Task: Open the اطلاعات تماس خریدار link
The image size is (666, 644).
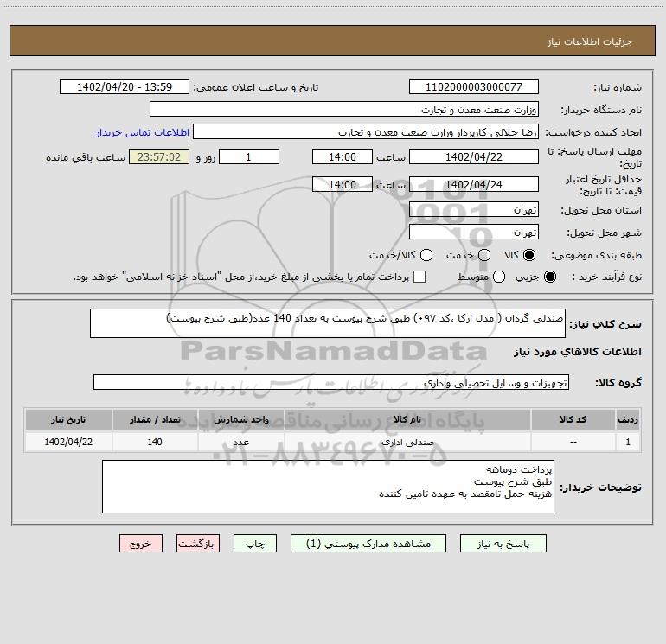Action: point(143,132)
